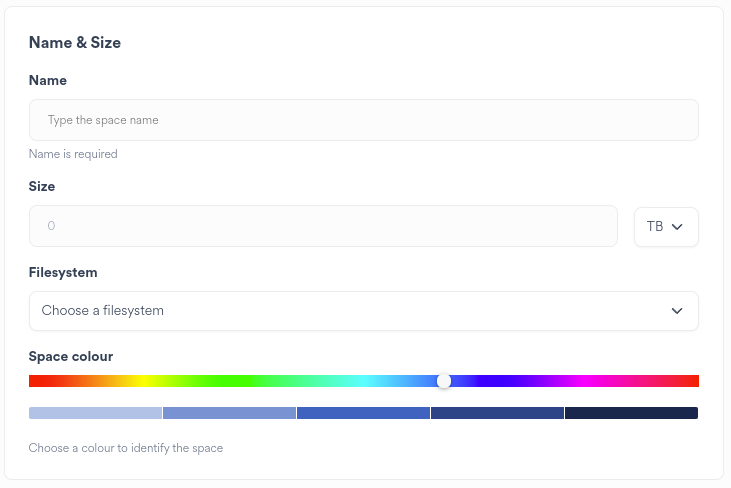Click the chevron icon in the filesystem dropdown
The height and width of the screenshot is (488, 731).
point(677,311)
